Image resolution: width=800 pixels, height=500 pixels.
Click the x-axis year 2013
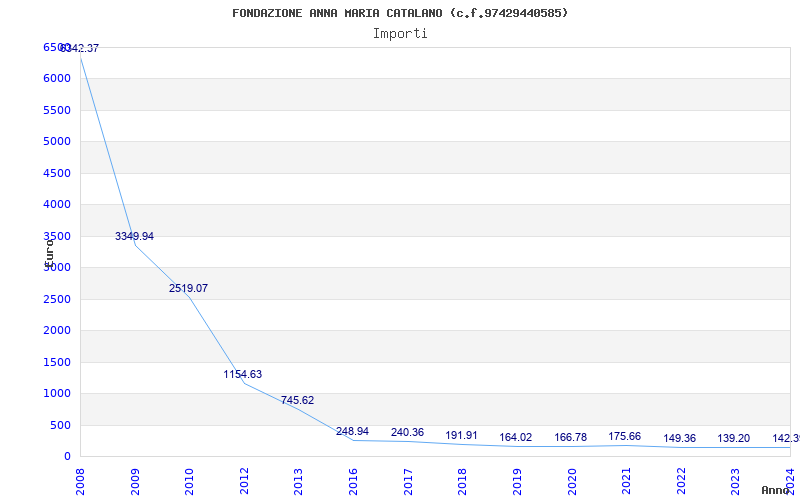tap(298, 482)
